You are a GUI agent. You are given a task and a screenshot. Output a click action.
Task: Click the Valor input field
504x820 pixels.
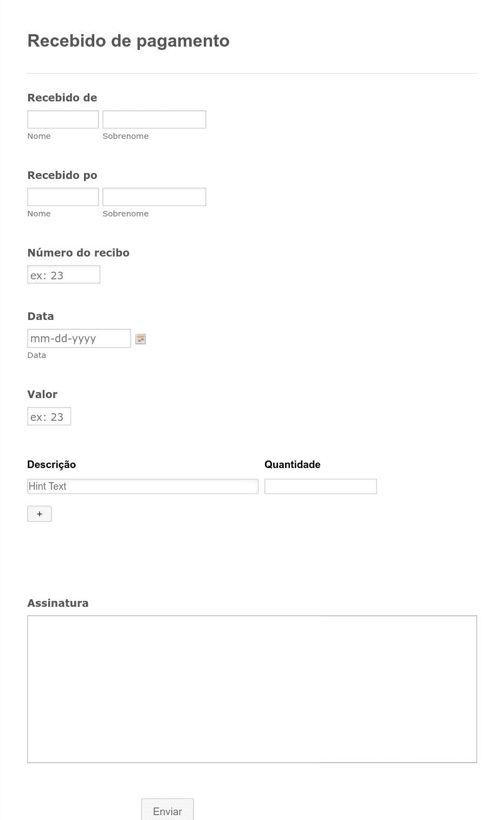49,417
